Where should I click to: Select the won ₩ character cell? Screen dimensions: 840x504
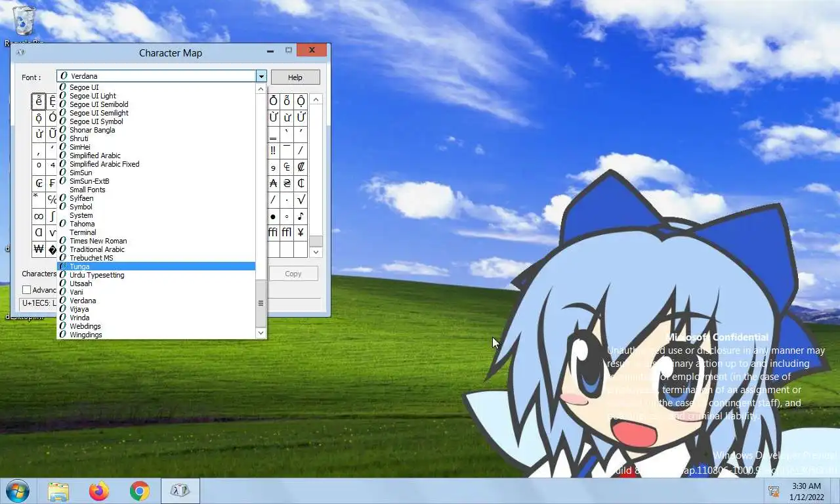click(39, 249)
